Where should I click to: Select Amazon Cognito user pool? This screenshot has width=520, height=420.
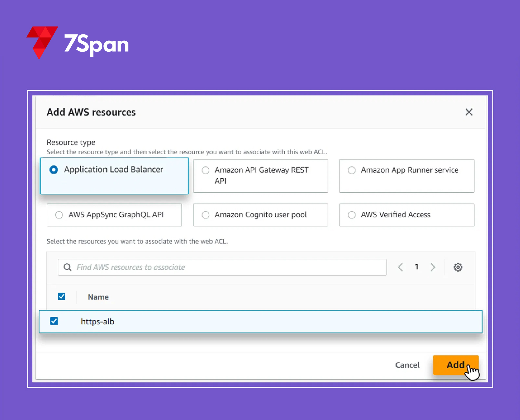coord(260,215)
